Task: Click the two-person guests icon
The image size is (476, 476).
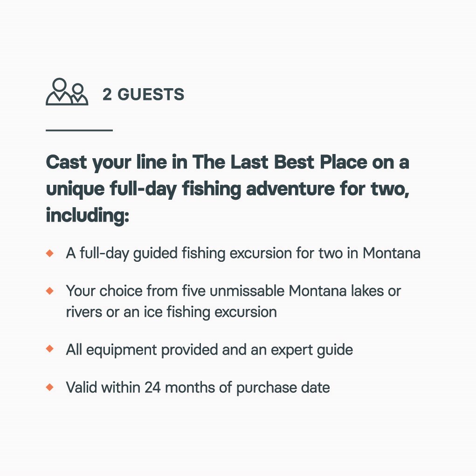Action: [x=67, y=92]
